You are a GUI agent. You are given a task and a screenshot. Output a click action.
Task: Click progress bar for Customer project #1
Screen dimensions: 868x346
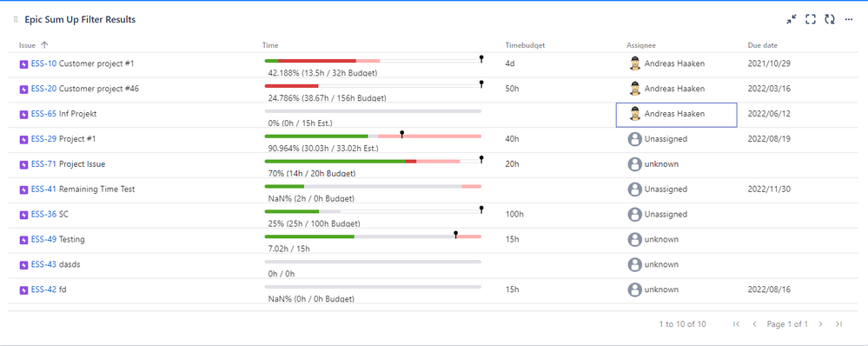373,60
